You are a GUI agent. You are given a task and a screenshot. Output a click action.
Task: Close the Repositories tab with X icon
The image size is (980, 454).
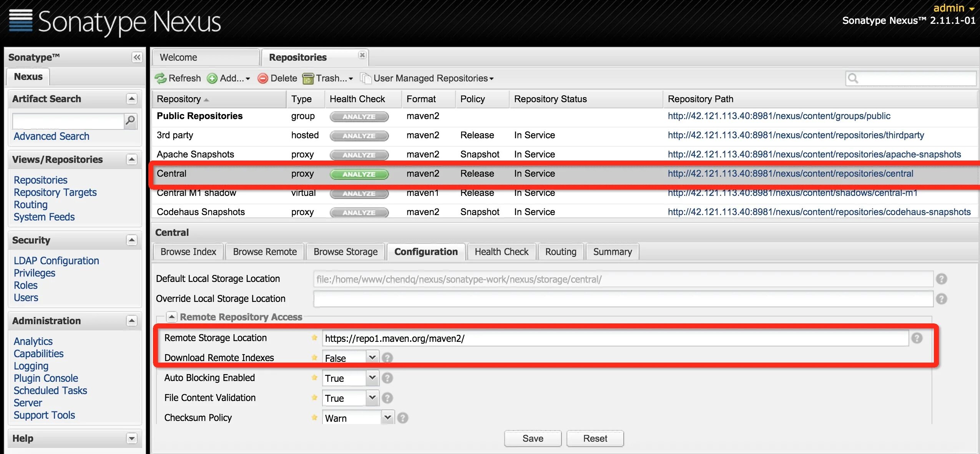point(362,55)
